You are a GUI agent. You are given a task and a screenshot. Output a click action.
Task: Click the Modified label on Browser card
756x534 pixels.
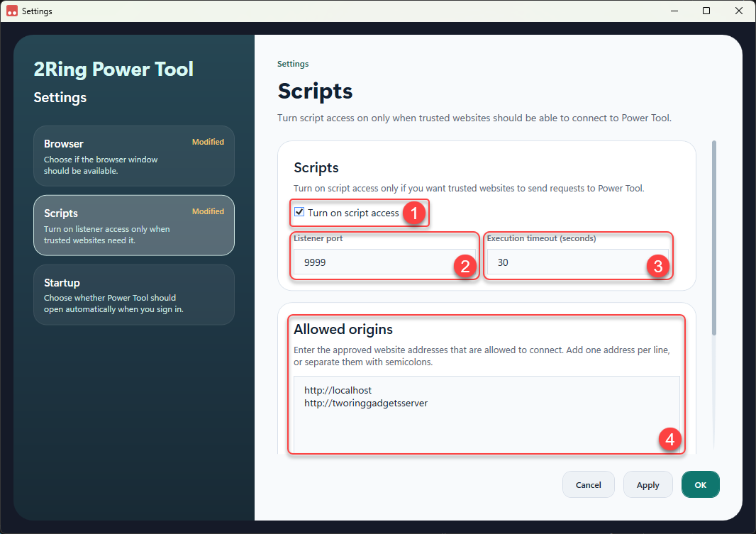[208, 142]
